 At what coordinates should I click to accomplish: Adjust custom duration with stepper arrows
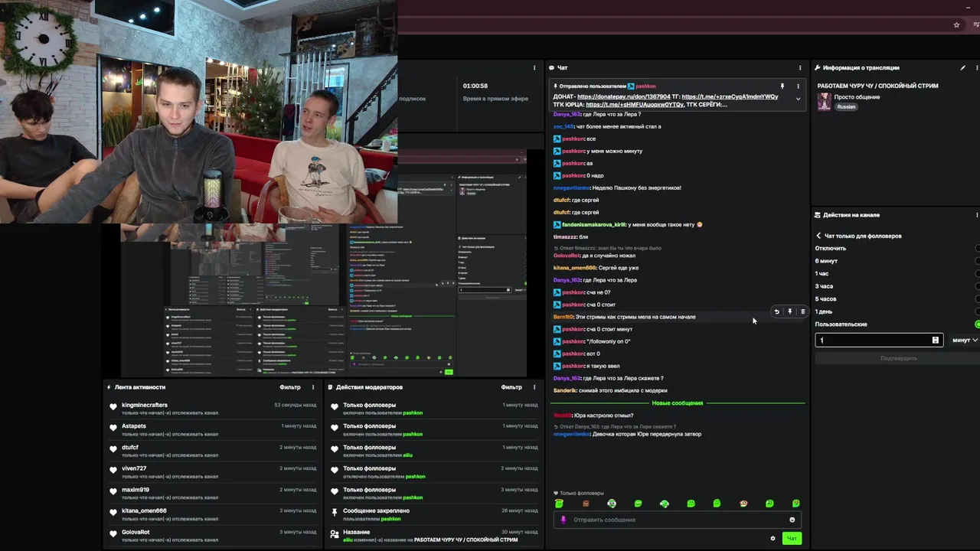(x=935, y=340)
